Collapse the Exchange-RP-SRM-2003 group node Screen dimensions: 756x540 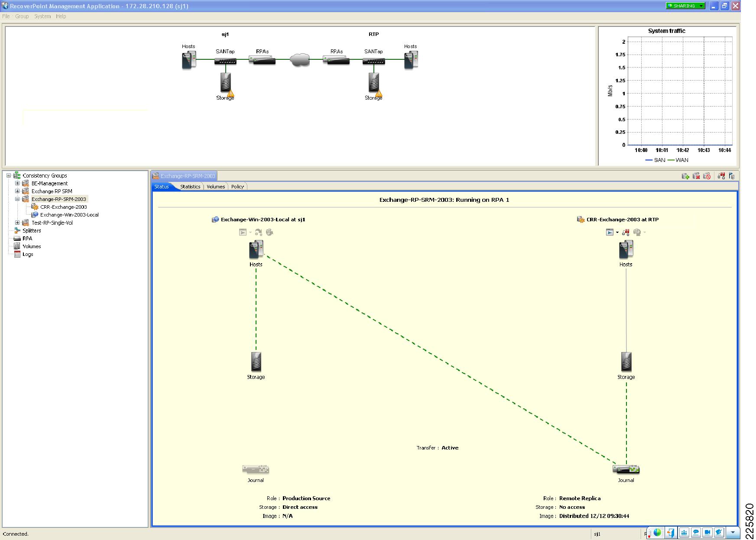(17, 199)
